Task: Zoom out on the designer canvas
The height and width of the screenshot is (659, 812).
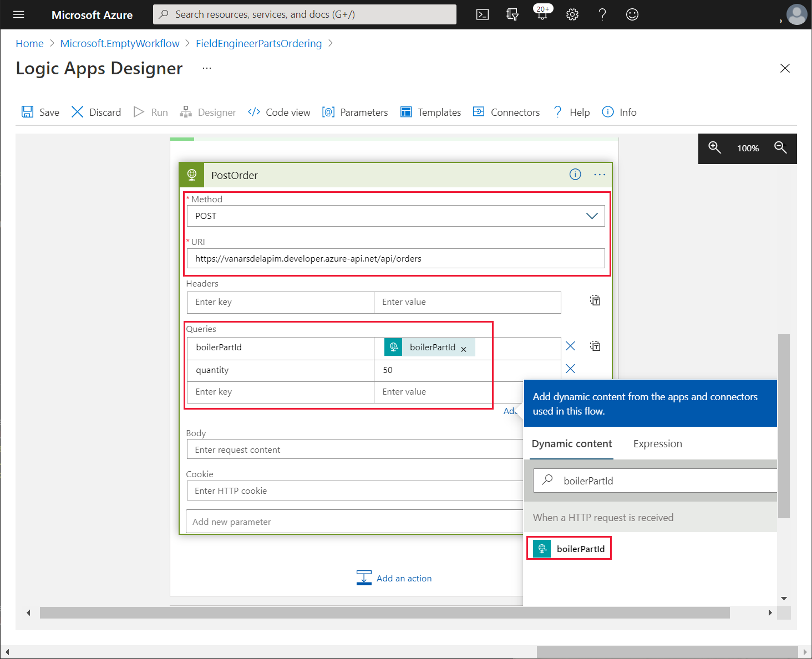Action: [780, 148]
